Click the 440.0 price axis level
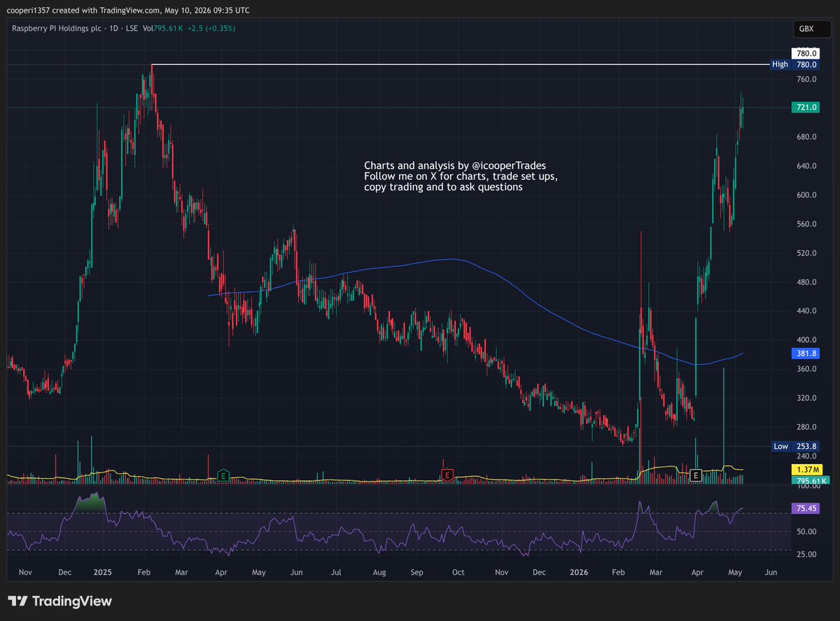This screenshot has width=840, height=621. (x=806, y=311)
